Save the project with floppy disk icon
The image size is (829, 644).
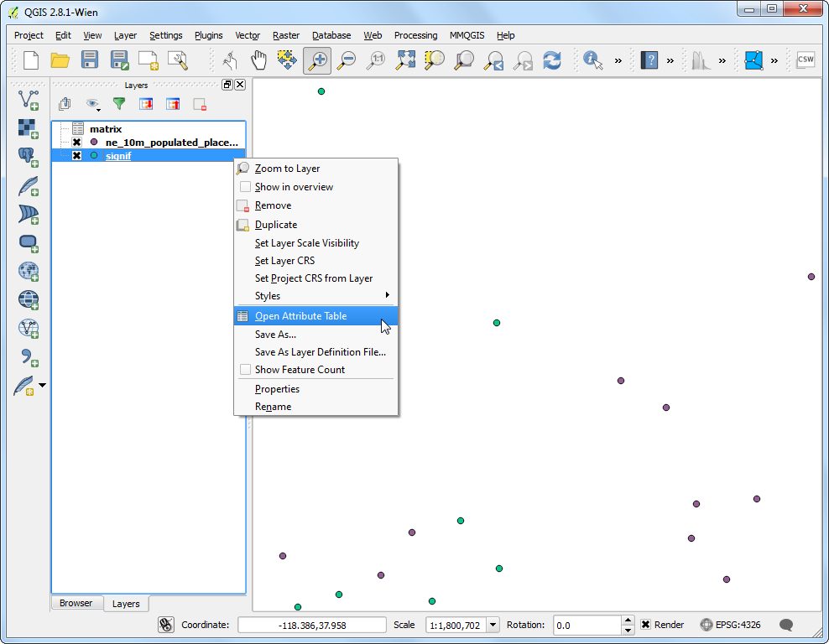tap(89, 60)
